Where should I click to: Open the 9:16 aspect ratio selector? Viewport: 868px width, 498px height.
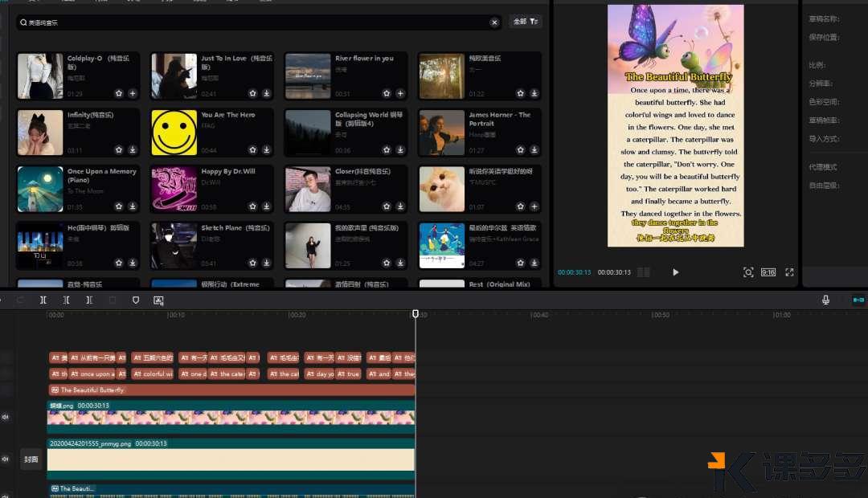pos(768,272)
